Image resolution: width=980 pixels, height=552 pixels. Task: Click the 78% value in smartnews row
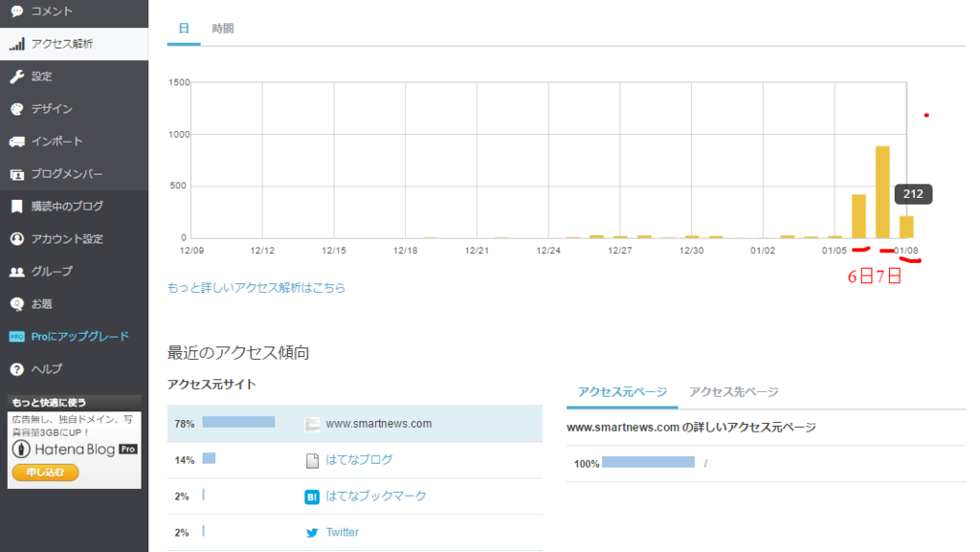(x=185, y=424)
